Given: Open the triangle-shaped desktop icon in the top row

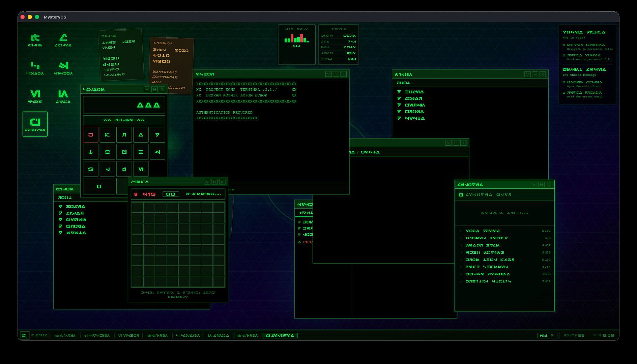Looking at the screenshot, I should tap(63, 39).
